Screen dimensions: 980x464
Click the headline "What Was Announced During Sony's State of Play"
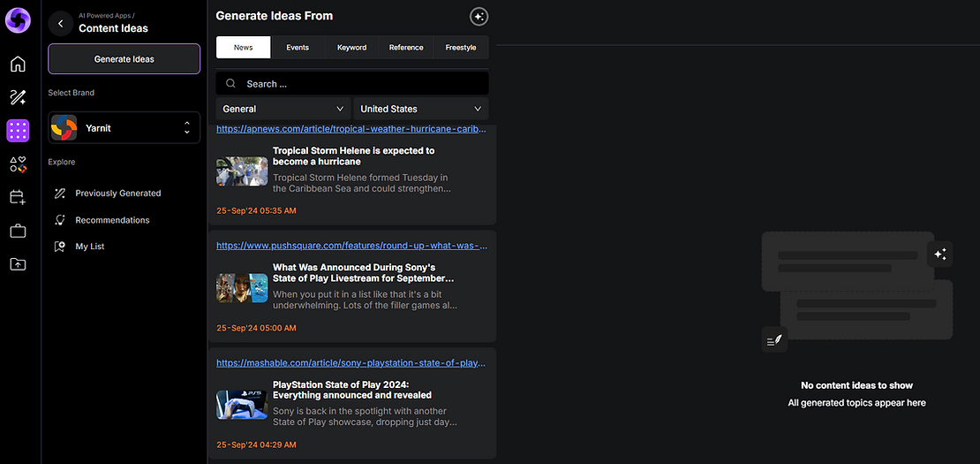(364, 272)
